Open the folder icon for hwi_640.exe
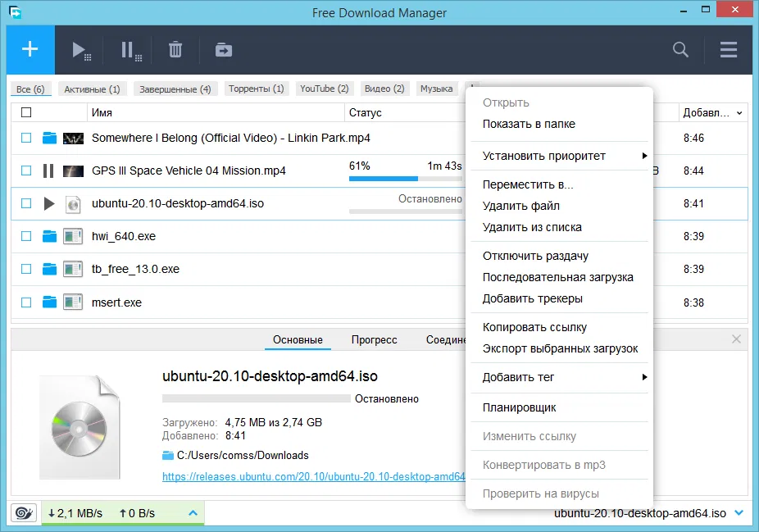 (49, 236)
